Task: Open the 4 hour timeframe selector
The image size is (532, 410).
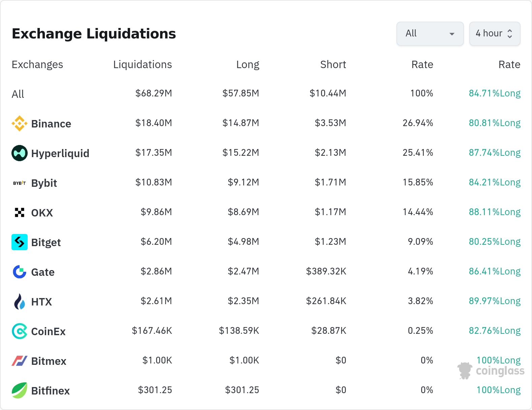Action: click(494, 34)
